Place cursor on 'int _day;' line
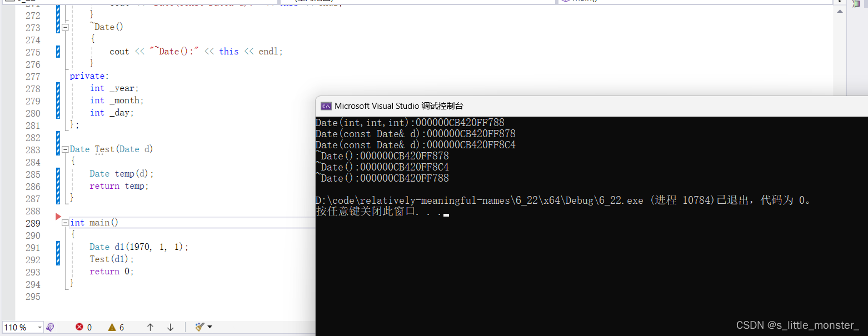The image size is (868, 336). (112, 112)
